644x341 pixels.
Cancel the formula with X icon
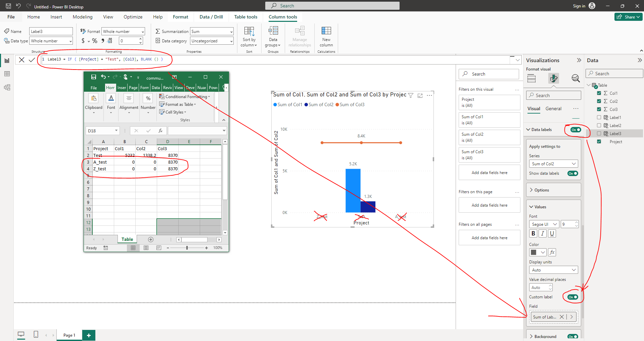(21, 60)
